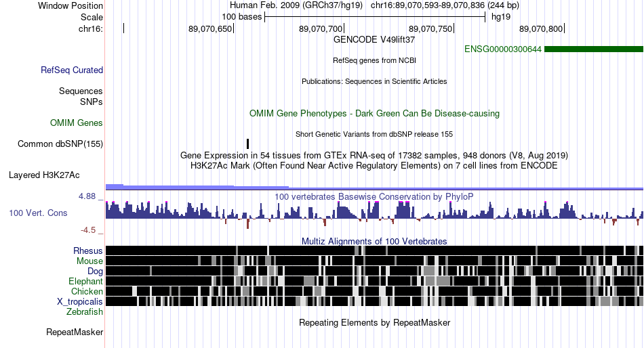Screen dimensions: 644x348
Task: Click the Scale label
Action: [x=92, y=17]
